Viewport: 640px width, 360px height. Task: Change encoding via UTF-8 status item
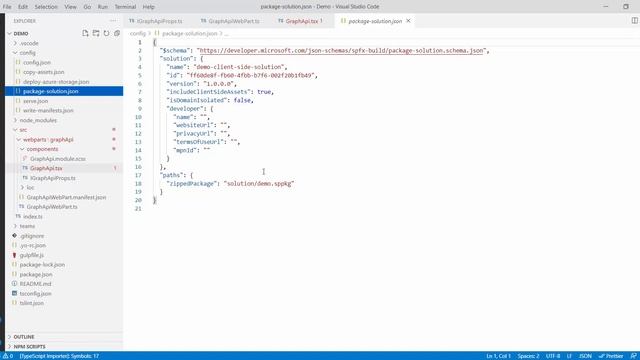553,356
